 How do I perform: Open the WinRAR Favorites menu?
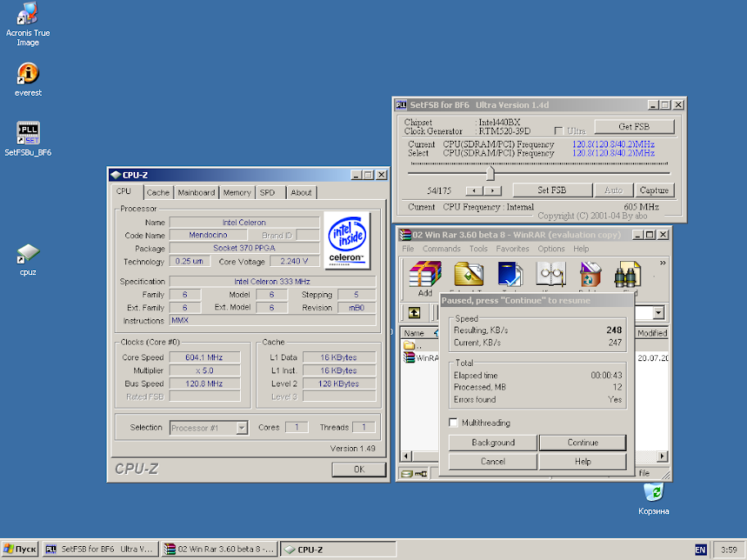(512, 249)
